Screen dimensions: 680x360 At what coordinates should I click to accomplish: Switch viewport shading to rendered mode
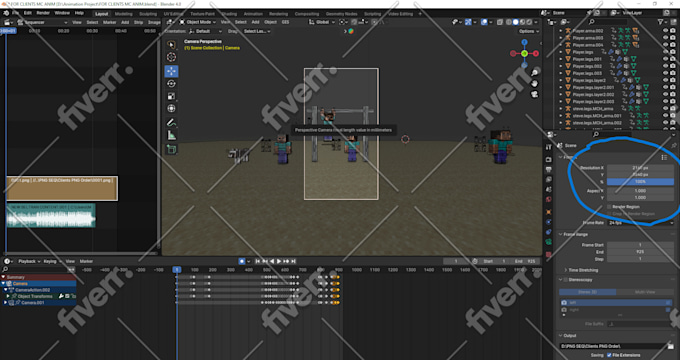pos(529,22)
